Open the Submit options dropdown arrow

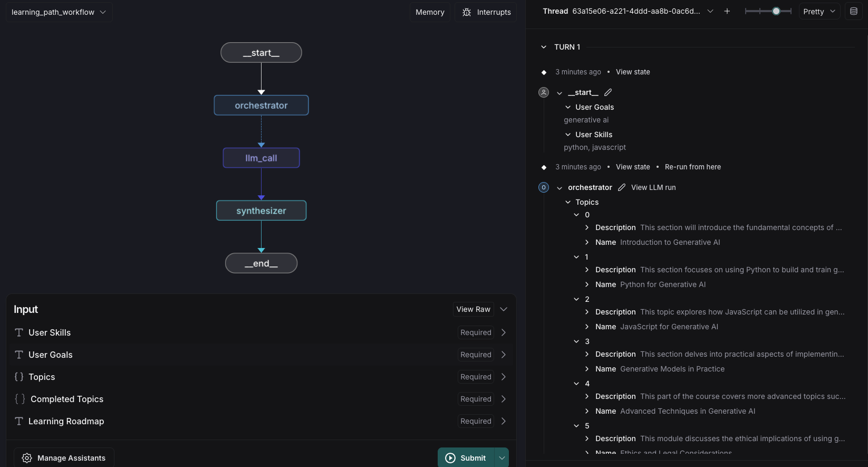click(501, 458)
